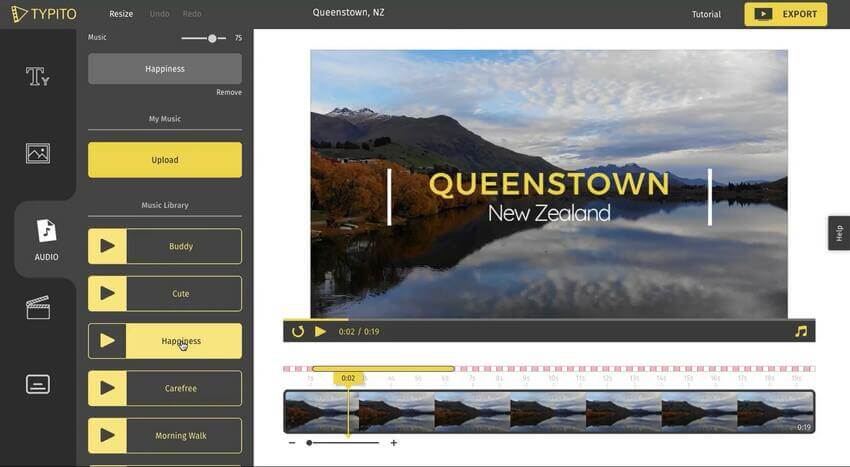
Task: Open the video clips clapperboard icon
Action: tap(38, 307)
